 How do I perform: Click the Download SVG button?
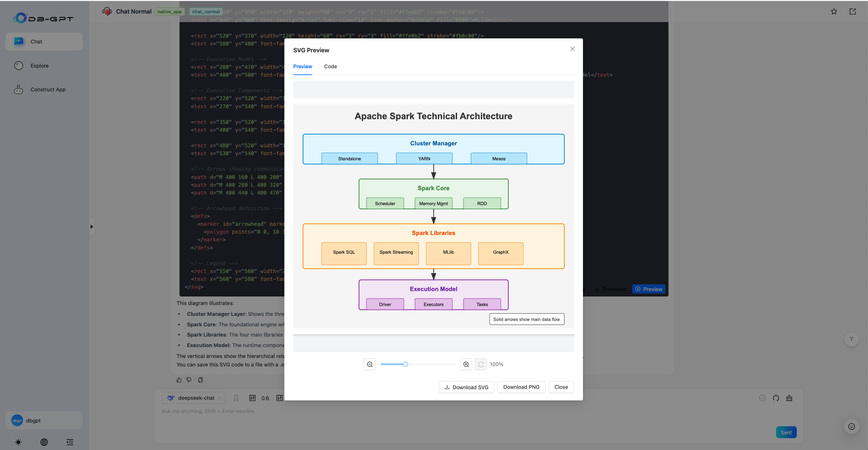click(466, 387)
